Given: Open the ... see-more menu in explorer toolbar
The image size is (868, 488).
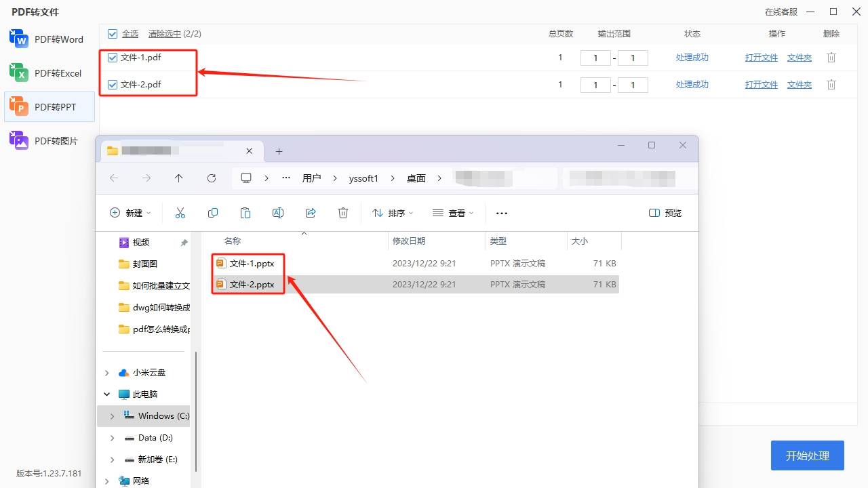Looking at the screenshot, I should click(x=502, y=212).
